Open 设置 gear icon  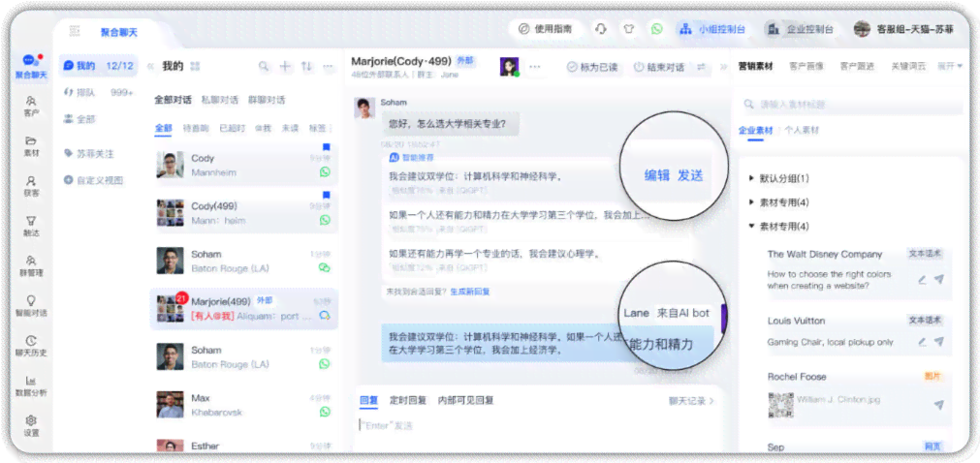[x=31, y=425]
